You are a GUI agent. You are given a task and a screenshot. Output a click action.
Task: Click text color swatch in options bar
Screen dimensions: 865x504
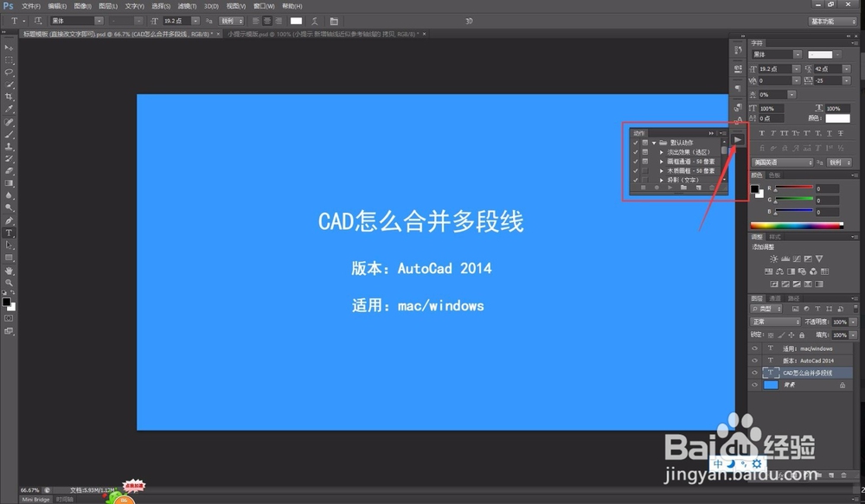pos(296,21)
